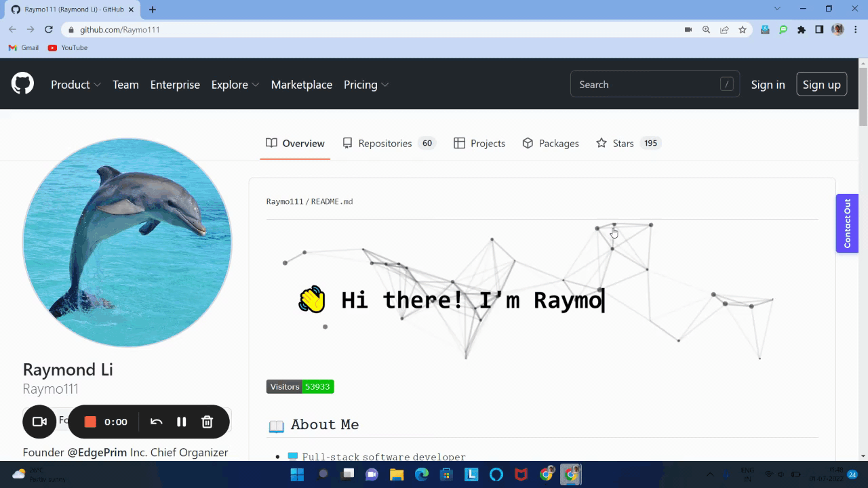This screenshot has height=488, width=868.
Task: Go to GitHub Marketplace
Action: click(302, 85)
